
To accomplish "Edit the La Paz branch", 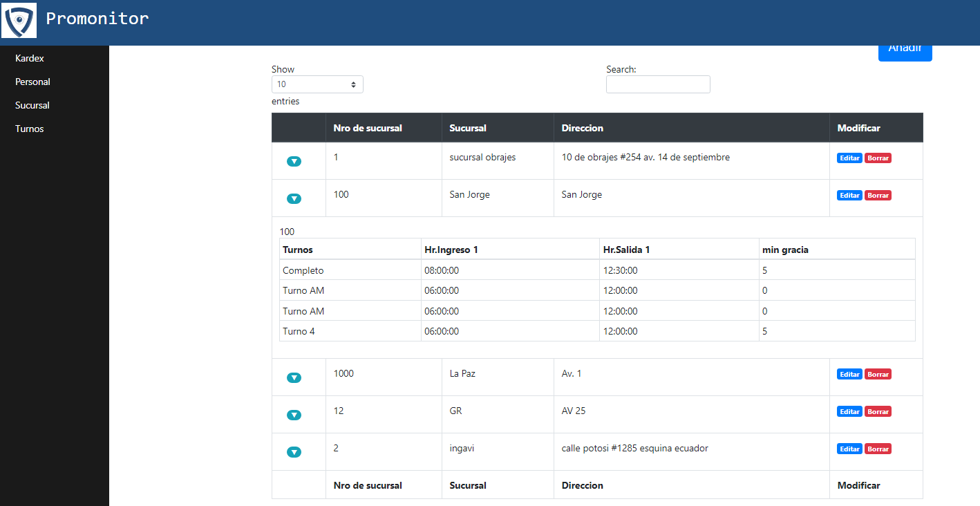I will [x=849, y=375].
